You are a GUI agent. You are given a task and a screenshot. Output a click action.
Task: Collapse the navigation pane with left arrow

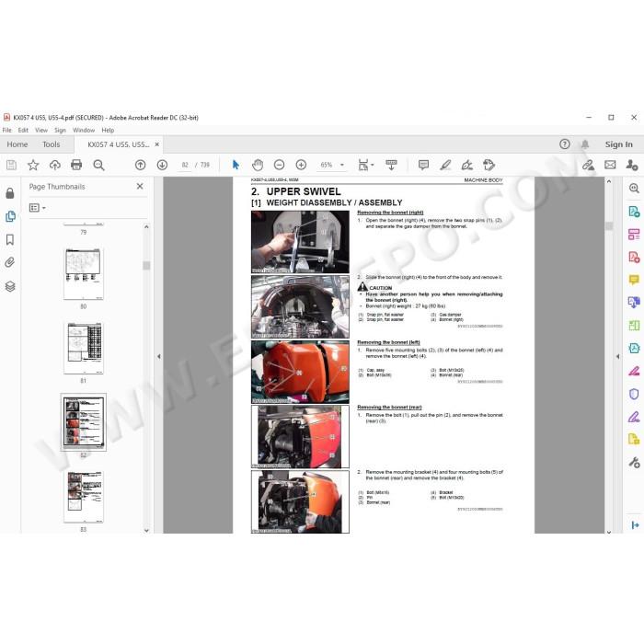(159, 357)
